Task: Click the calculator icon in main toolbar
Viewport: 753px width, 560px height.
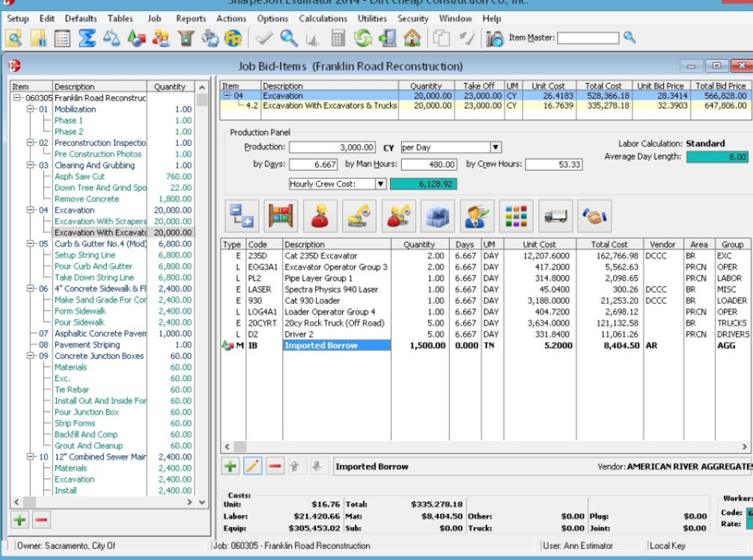Action: point(338,37)
